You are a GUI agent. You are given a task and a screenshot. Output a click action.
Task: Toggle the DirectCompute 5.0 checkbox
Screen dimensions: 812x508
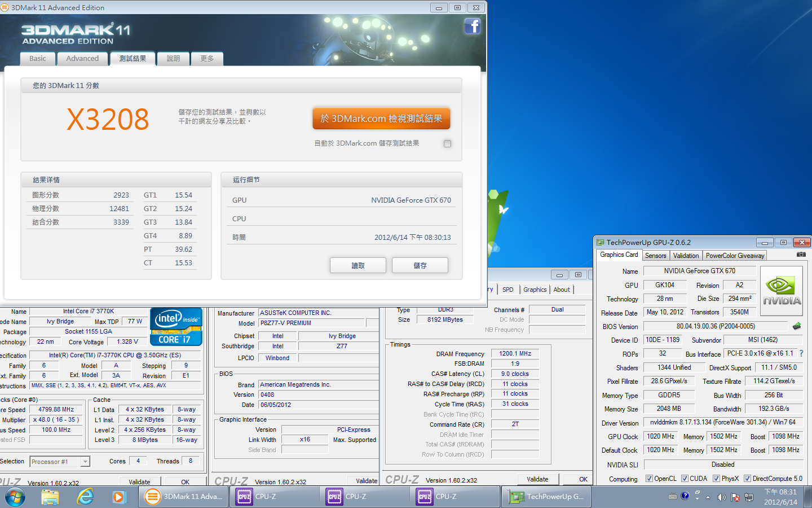point(747,478)
